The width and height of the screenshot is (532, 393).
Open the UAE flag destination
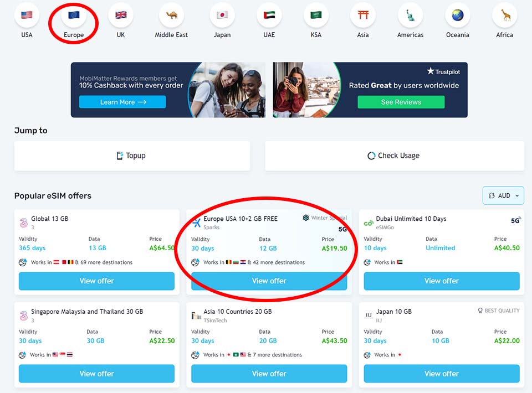click(269, 15)
